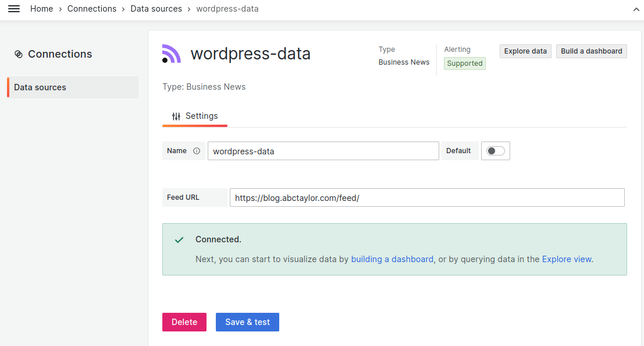The height and width of the screenshot is (346, 644).
Task: Click the info icon next to the Name label
Action: coord(197,150)
